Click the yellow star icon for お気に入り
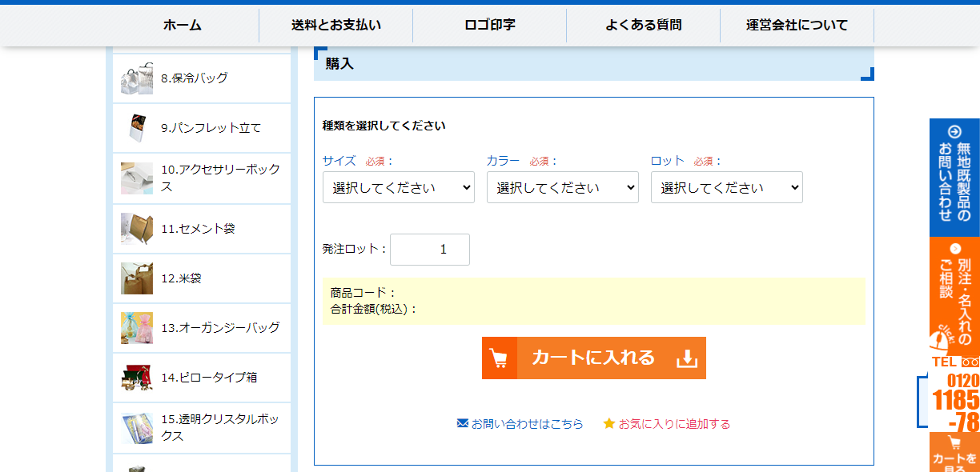Viewport: 980px width, 472px height. (x=610, y=425)
